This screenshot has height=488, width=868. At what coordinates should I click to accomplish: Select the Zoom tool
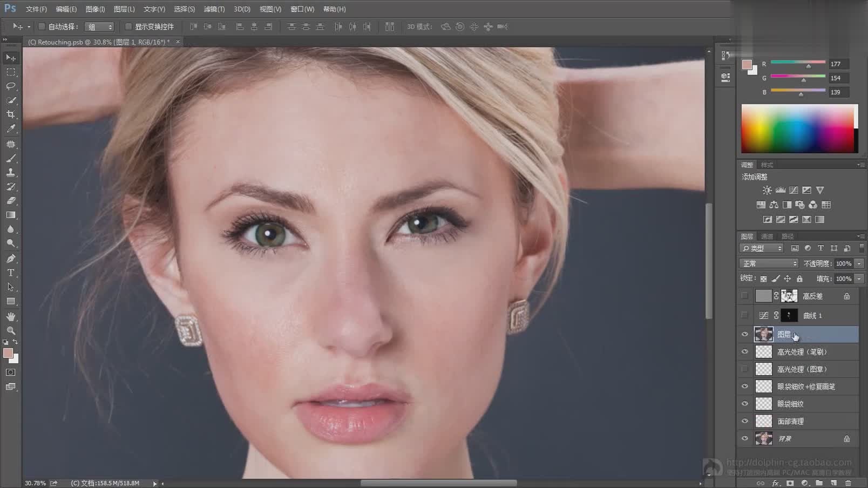[11, 330]
